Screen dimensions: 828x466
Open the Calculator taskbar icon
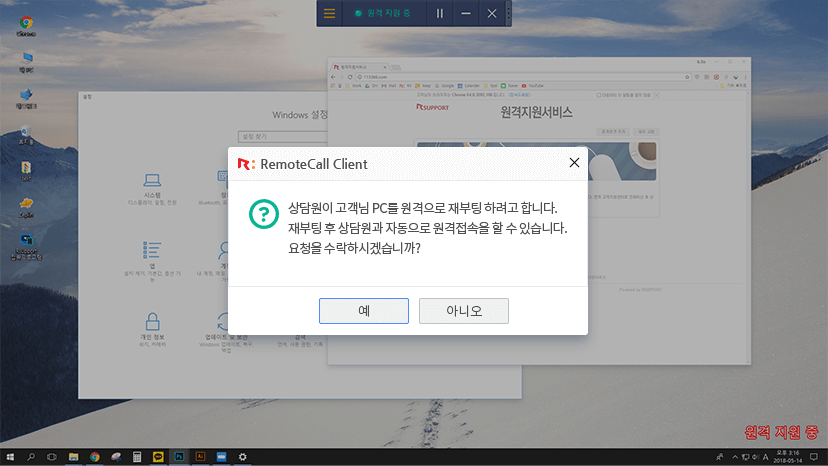click(x=137, y=457)
